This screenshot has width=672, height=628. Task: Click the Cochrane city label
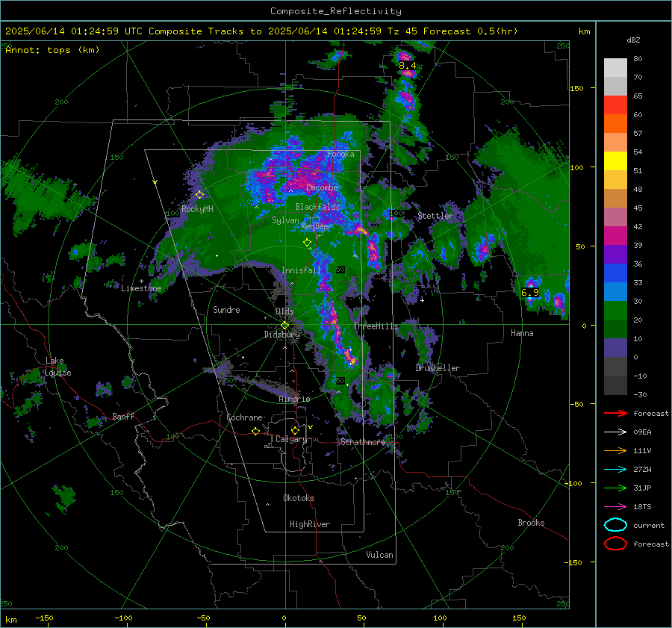click(x=244, y=417)
